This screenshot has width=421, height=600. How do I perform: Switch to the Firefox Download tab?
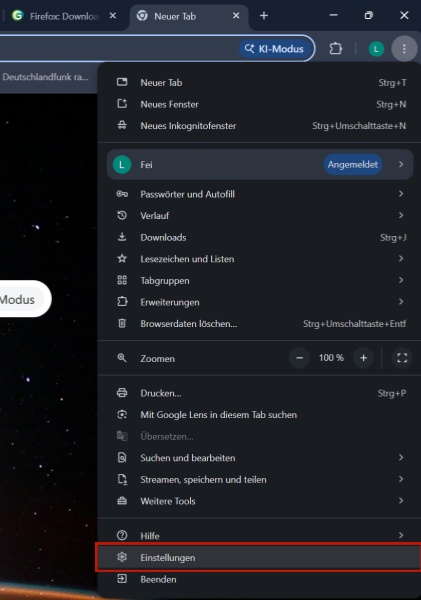64,16
